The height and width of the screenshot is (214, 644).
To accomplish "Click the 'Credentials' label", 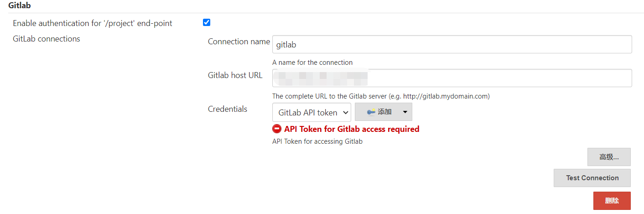I will pyautogui.click(x=228, y=109).
